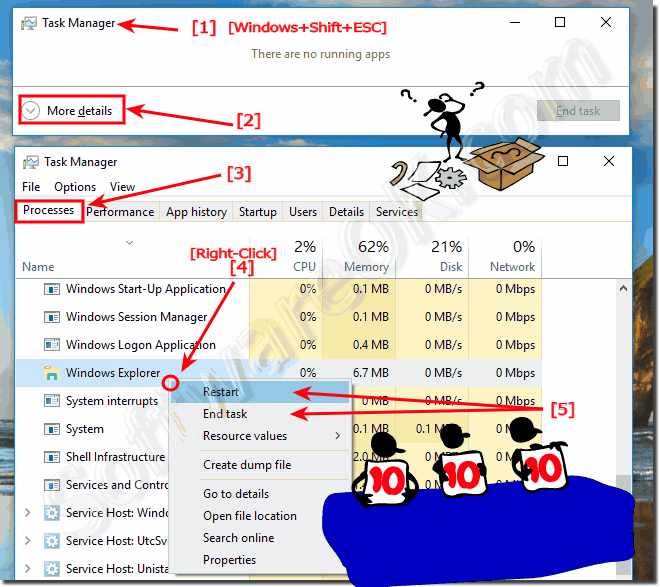Click the Task Manager icon in compact window title

[x=29, y=23]
